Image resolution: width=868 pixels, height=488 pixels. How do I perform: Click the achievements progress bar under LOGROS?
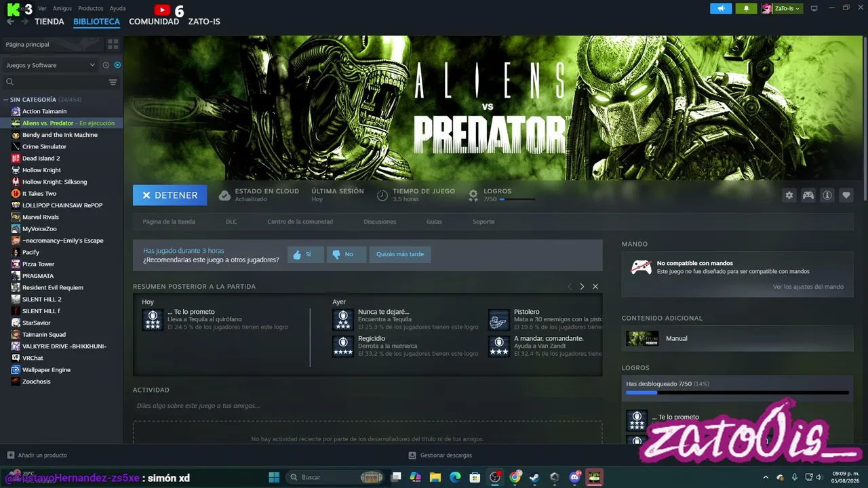517,199
